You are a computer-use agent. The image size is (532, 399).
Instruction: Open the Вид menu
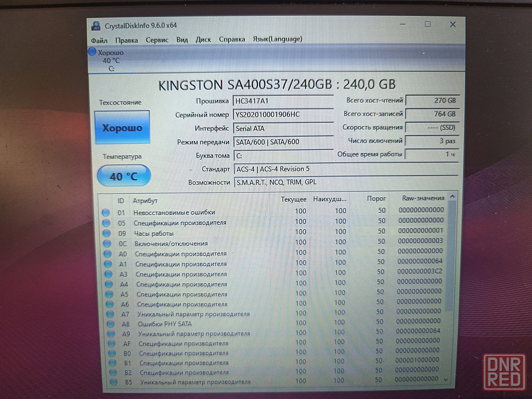tap(182, 40)
